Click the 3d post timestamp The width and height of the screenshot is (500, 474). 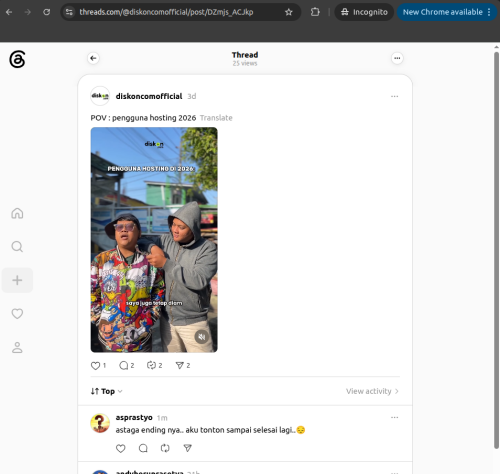tap(192, 96)
